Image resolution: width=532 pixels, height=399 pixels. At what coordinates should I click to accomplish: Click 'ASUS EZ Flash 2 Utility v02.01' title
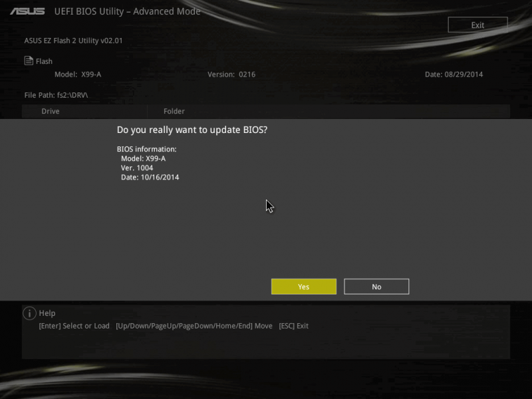[73, 41]
